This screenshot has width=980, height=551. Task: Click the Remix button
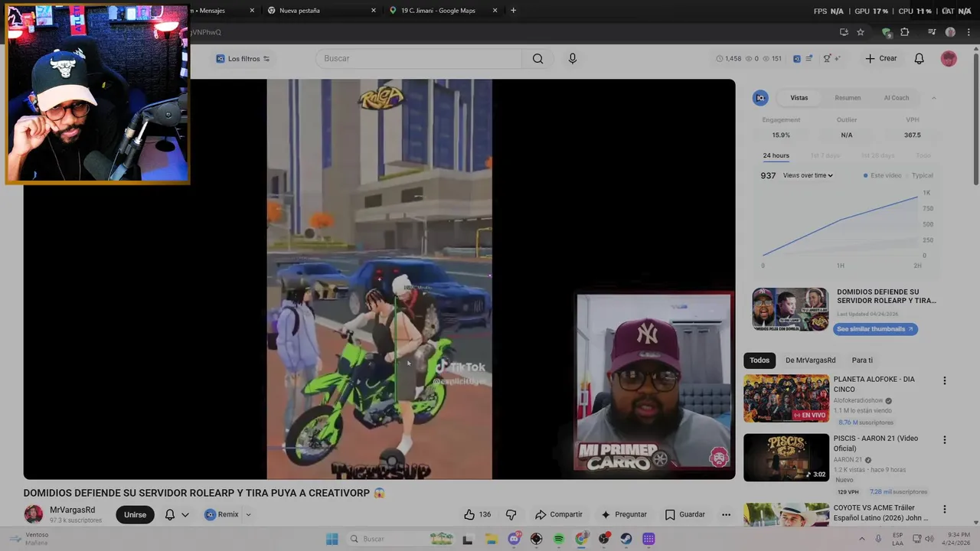[x=222, y=515]
